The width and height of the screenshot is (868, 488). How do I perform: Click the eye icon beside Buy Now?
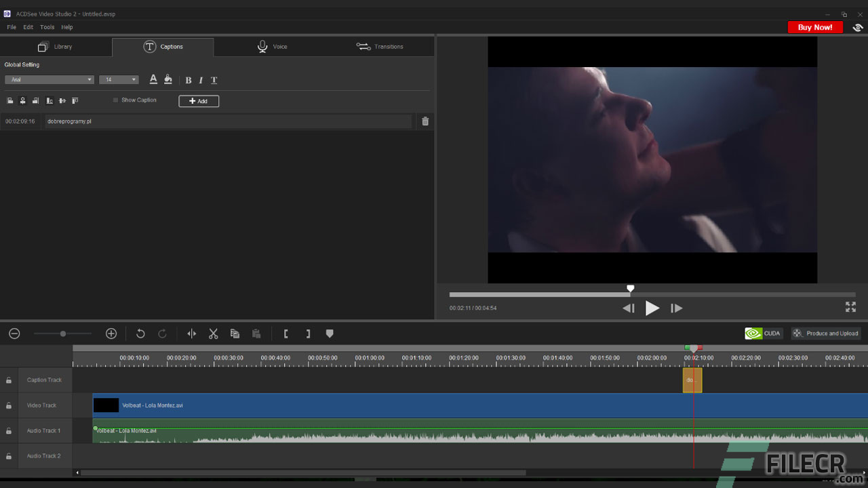[x=858, y=28]
